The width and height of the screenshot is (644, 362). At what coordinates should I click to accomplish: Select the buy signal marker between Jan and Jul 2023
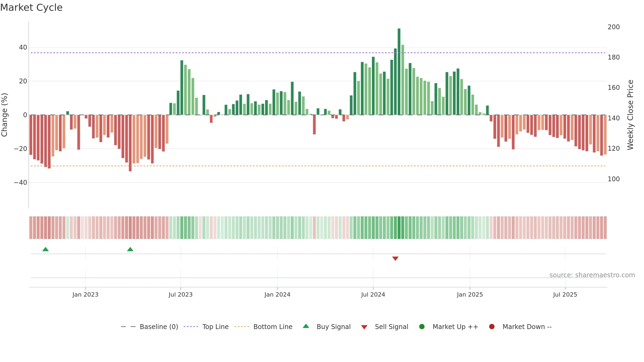click(x=130, y=249)
